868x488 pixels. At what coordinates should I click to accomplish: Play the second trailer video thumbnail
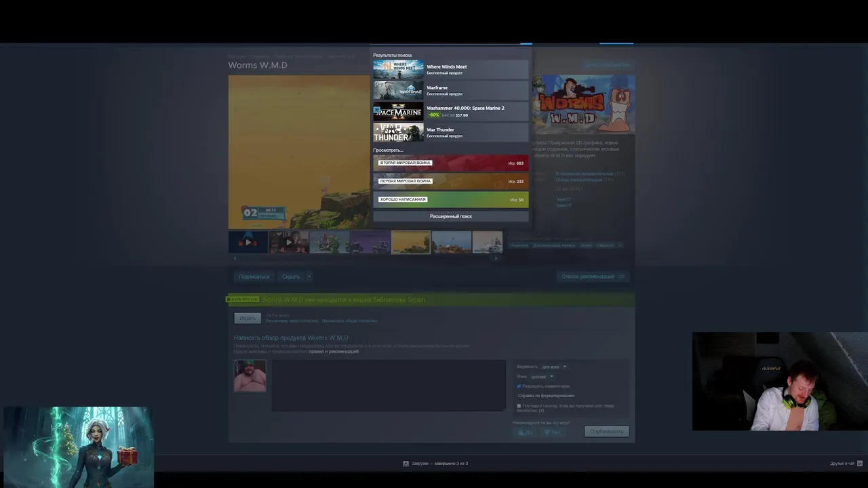coord(289,242)
